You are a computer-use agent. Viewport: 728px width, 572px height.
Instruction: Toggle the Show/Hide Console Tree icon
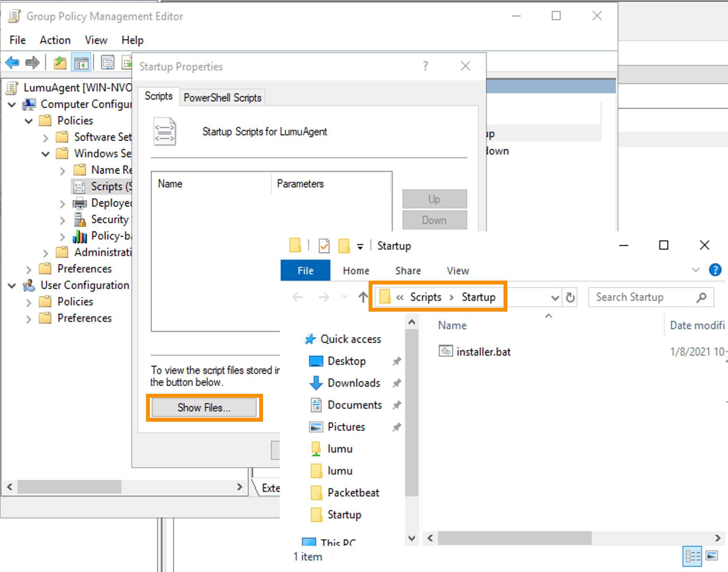click(x=81, y=62)
